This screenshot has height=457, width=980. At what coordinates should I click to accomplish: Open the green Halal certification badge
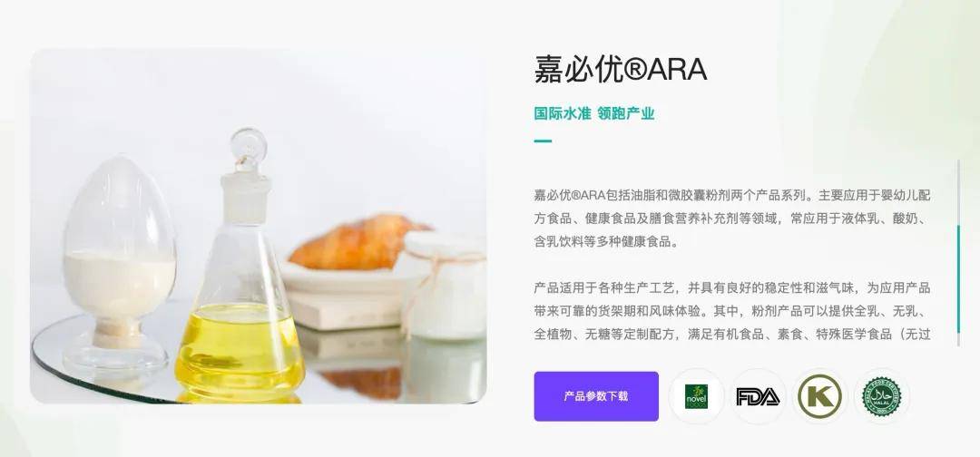click(x=881, y=396)
